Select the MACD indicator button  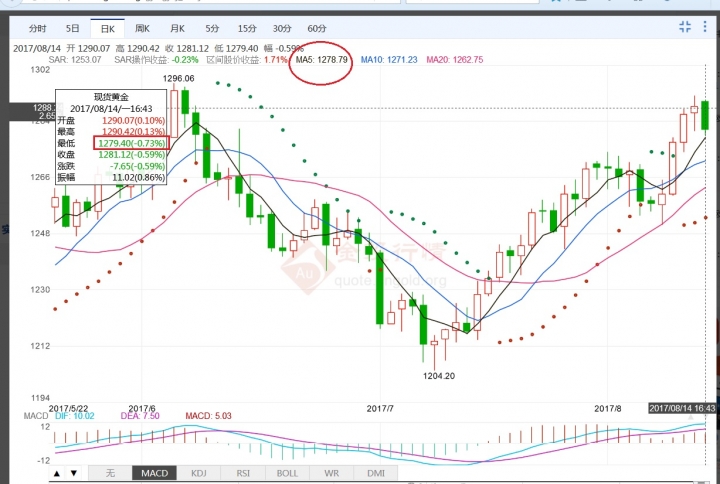pos(154,473)
